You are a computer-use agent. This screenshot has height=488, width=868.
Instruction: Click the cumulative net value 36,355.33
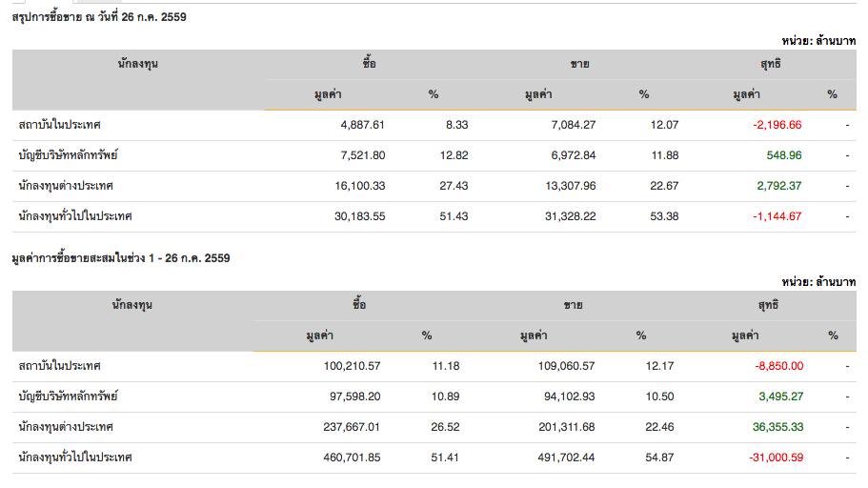click(x=776, y=427)
